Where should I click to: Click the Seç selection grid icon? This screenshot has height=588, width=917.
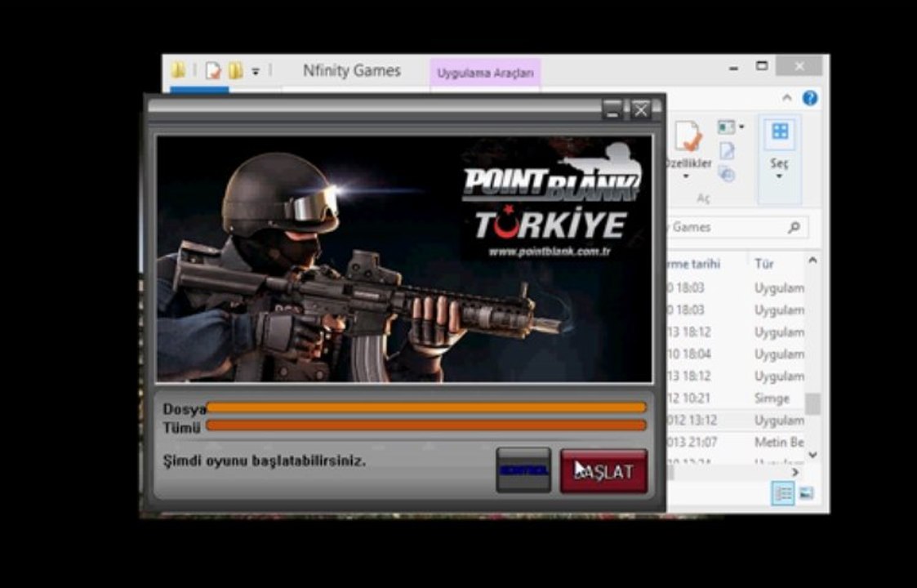780,131
